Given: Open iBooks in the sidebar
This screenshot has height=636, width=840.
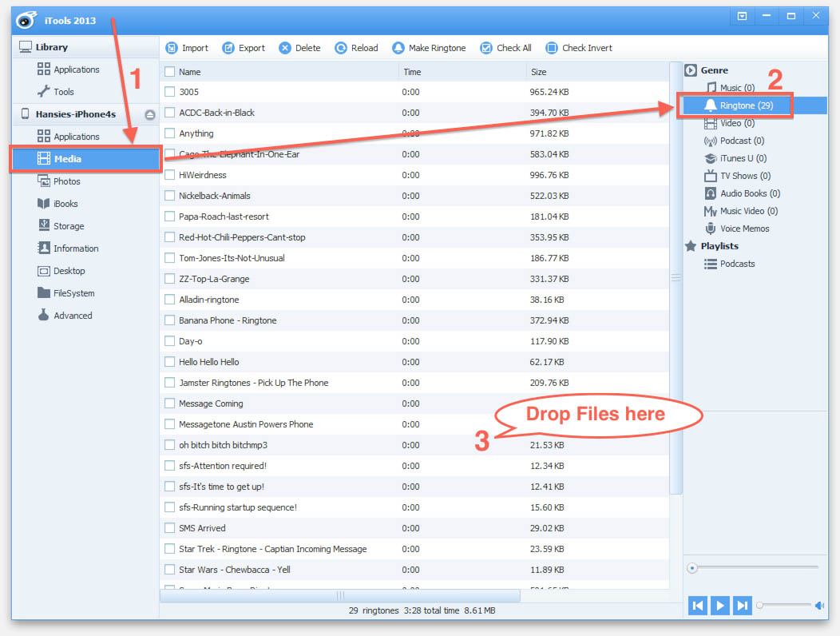Looking at the screenshot, I should click(x=57, y=204).
